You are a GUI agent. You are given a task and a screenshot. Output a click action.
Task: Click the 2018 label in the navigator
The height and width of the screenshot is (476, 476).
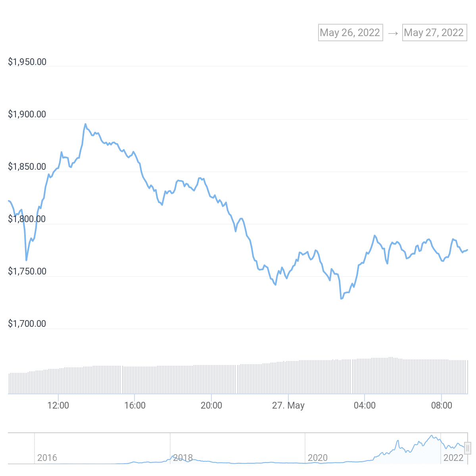point(183,458)
